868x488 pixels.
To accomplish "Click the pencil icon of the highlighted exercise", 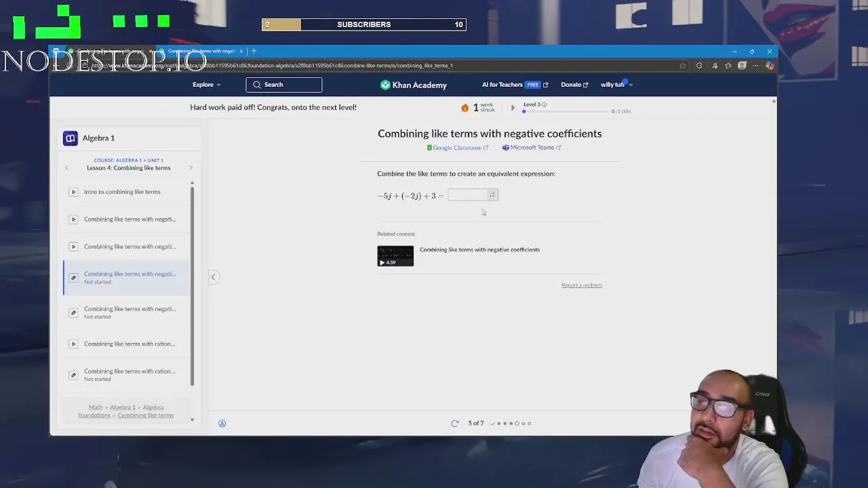I will (x=73, y=278).
